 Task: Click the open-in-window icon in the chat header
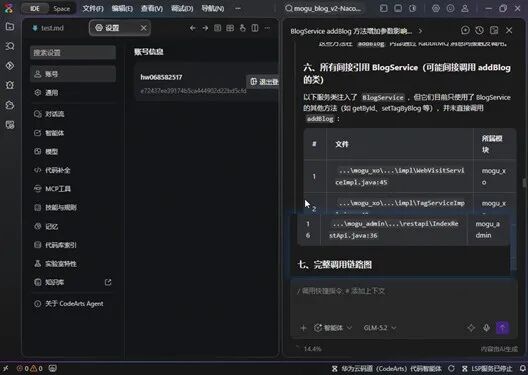pos(494,31)
